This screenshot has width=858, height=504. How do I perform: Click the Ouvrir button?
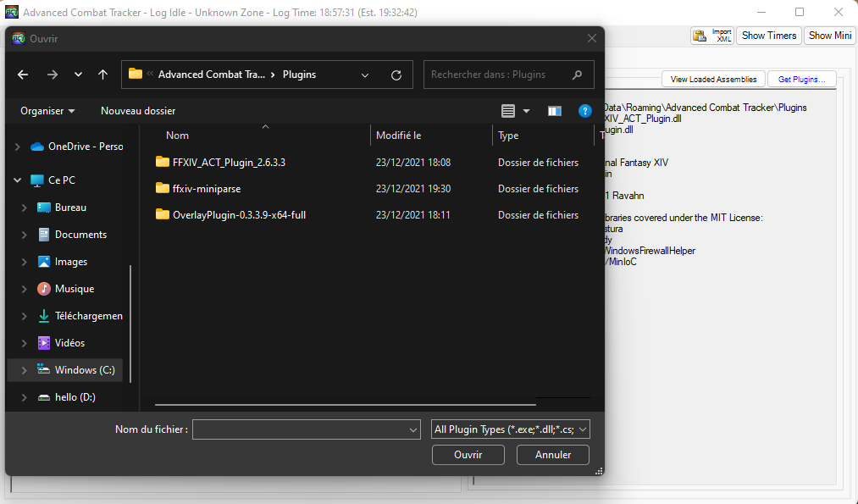(x=468, y=455)
